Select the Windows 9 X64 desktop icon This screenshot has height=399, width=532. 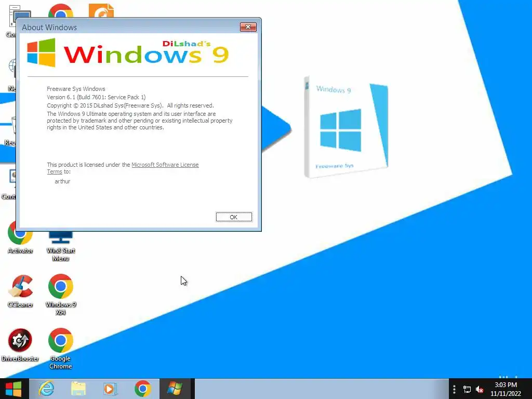click(60, 295)
